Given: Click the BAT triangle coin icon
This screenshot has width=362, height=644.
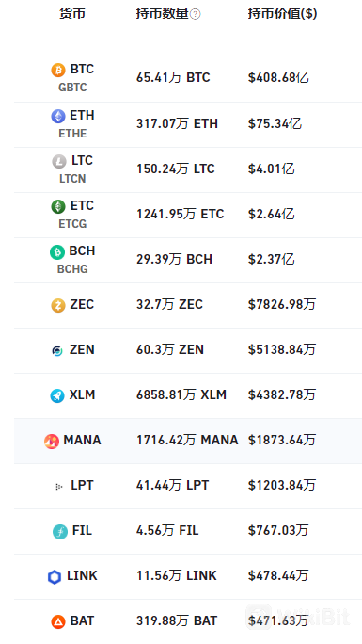Looking at the screenshot, I should (57, 621).
